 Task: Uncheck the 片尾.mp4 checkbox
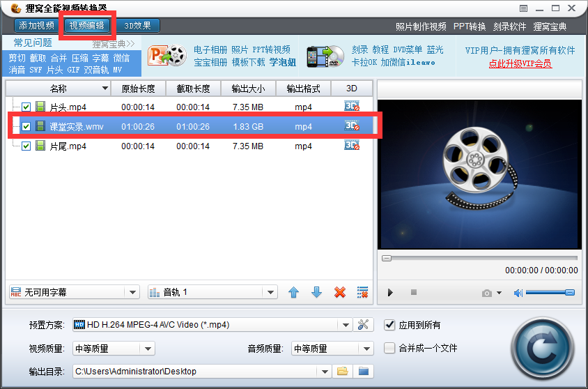pos(26,146)
